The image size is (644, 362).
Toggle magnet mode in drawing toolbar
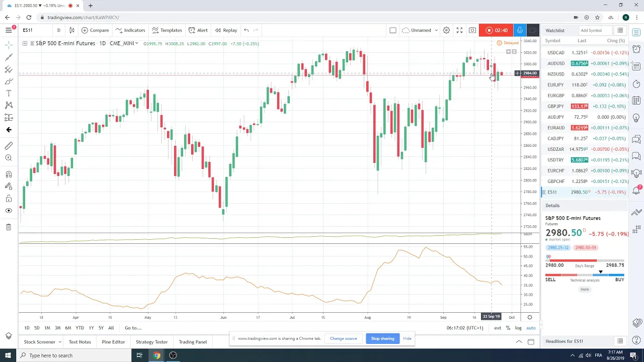pyautogui.click(x=9, y=174)
